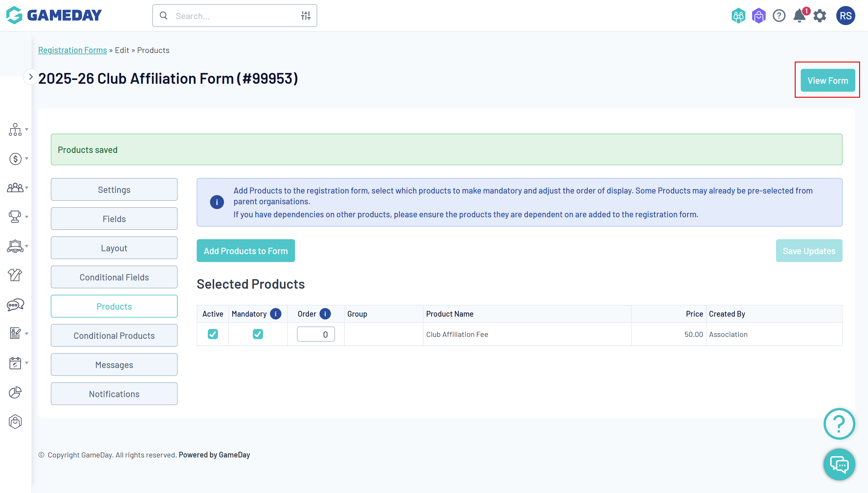Open the help question mark in header

coord(779,16)
